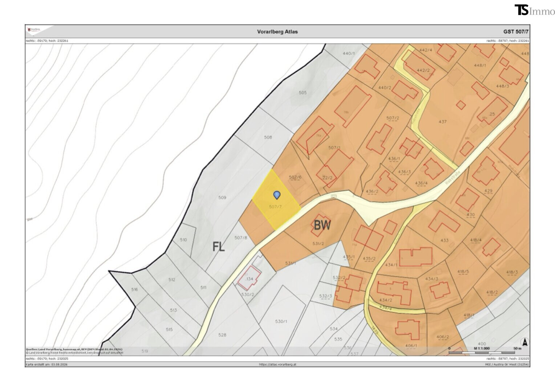Select parcel label 440/1
The width and height of the screenshot is (555, 392).
pyautogui.click(x=349, y=53)
